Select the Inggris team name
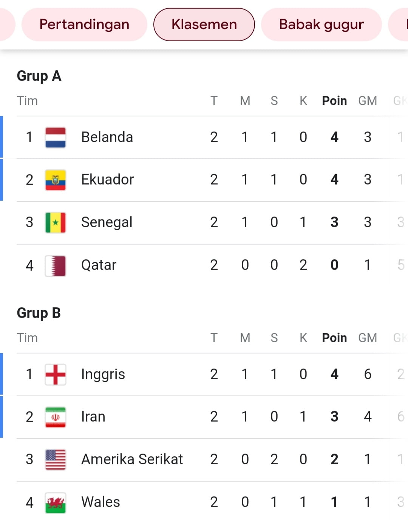Screen dimensions: 408x532 point(103,374)
